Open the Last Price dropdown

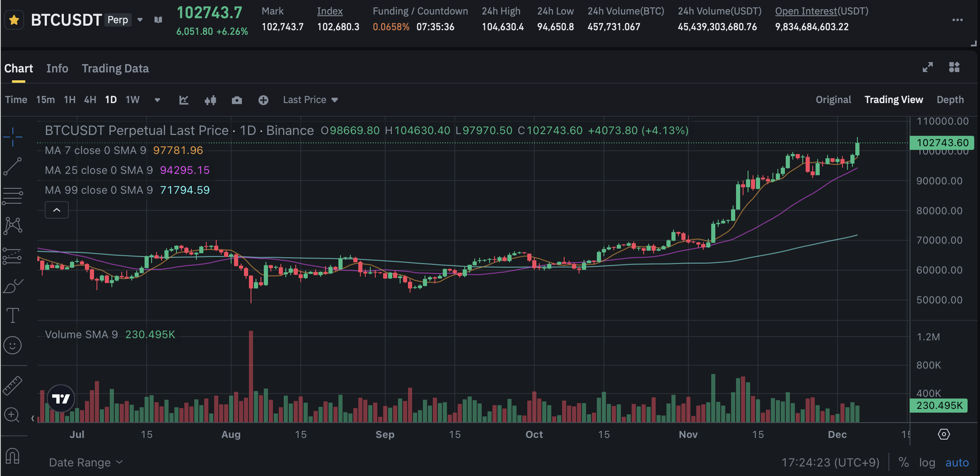[x=310, y=100]
